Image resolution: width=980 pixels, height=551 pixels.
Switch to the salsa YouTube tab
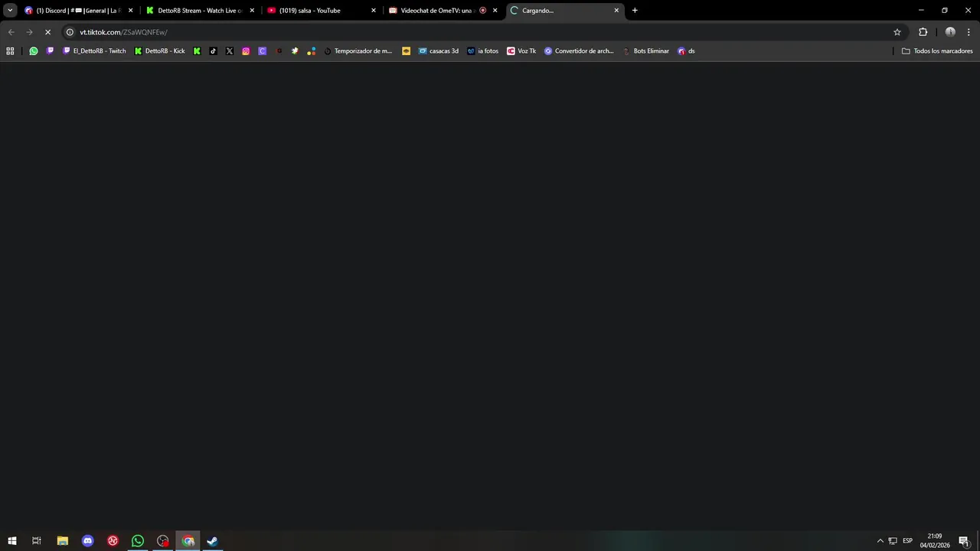click(322, 11)
